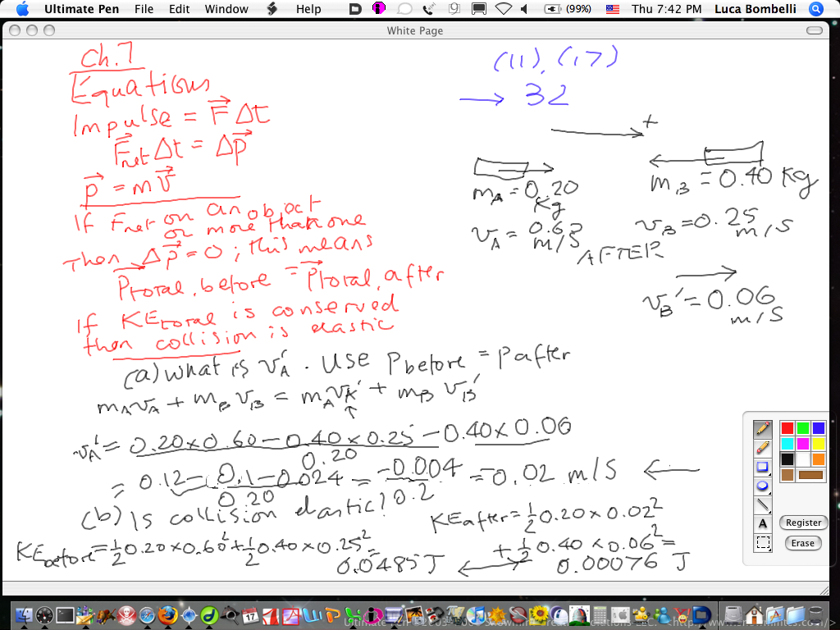Select the yellow color swatch
Screen dimensions: 840x630
(x=818, y=444)
